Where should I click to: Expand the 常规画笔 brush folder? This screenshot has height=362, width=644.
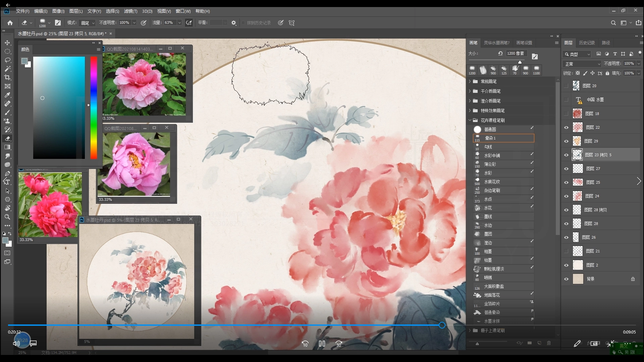470,81
